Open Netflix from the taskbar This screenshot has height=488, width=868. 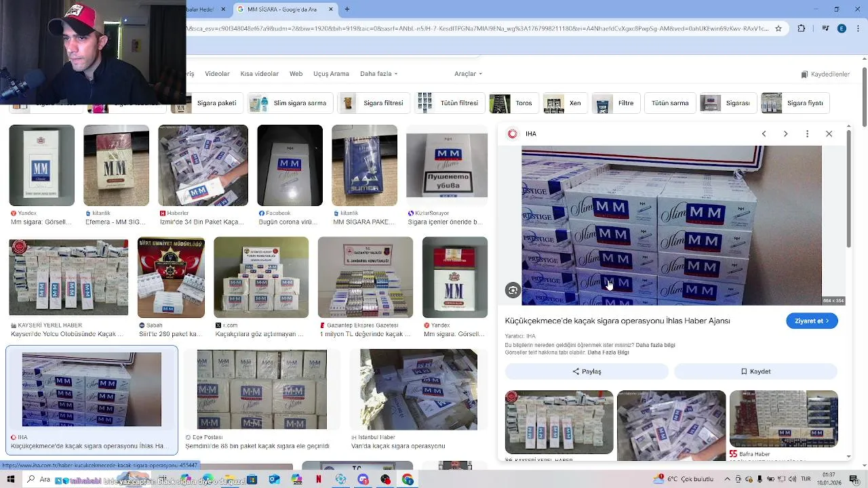(x=319, y=479)
